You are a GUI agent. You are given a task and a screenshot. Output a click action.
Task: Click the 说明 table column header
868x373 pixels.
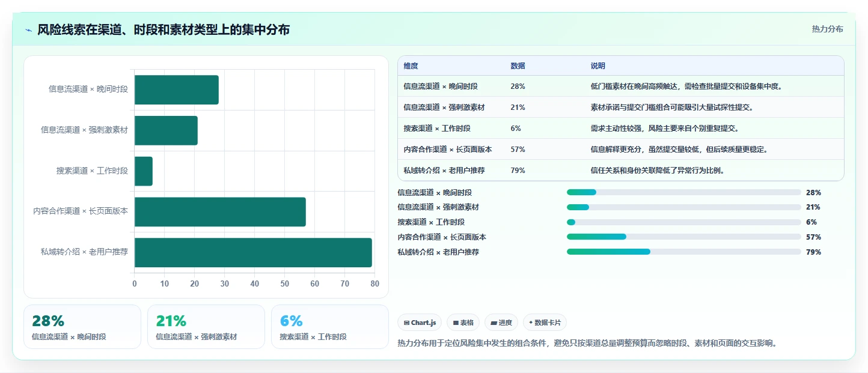point(598,66)
